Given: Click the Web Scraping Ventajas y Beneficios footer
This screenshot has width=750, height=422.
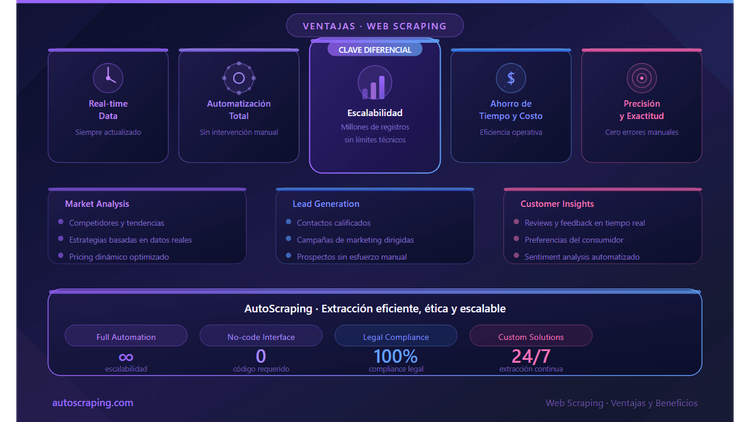Looking at the screenshot, I should point(621,403).
